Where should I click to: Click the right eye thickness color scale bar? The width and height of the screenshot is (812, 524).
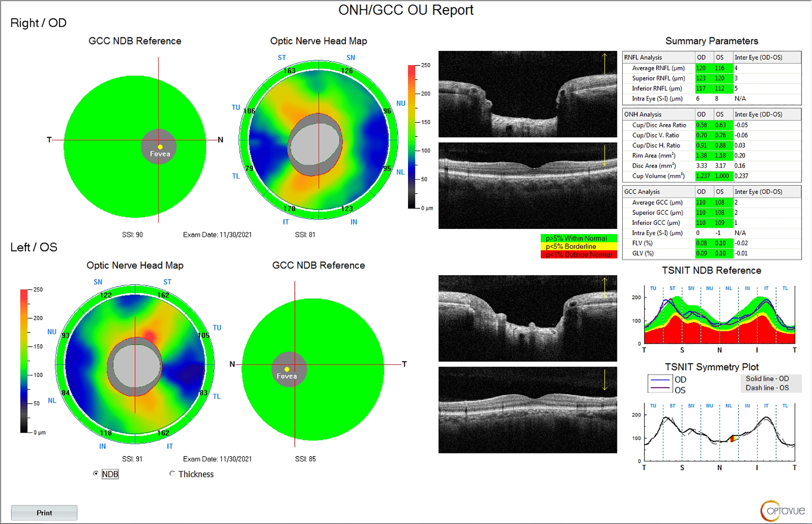point(412,137)
